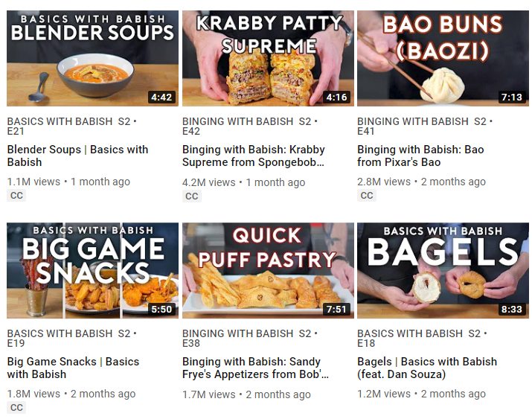
Task: Open the 'BASICS WITH BABISH S2 E19' series label
Action: point(71,338)
